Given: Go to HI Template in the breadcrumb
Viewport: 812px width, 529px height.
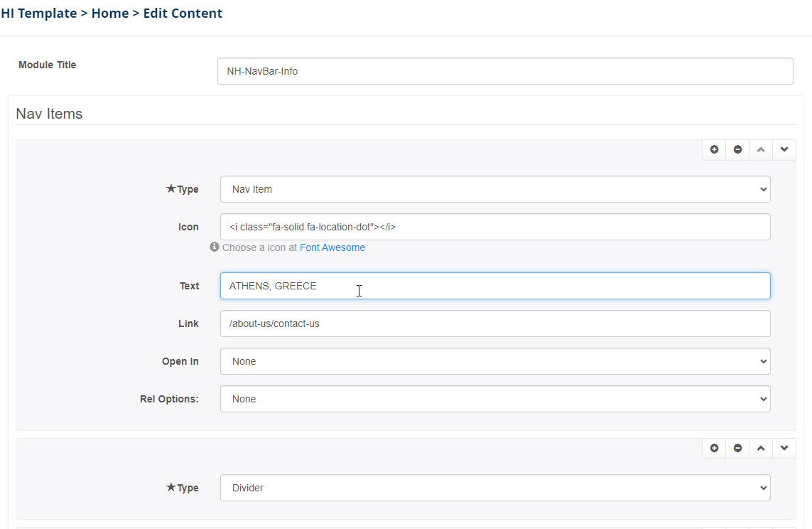Looking at the screenshot, I should (x=38, y=14).
